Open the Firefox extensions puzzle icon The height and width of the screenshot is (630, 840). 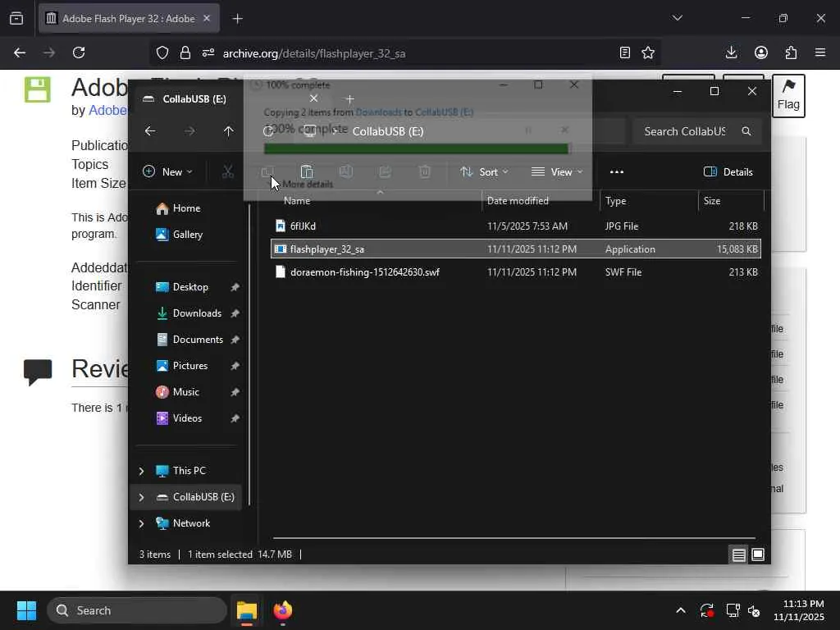(x=791, y=52)
